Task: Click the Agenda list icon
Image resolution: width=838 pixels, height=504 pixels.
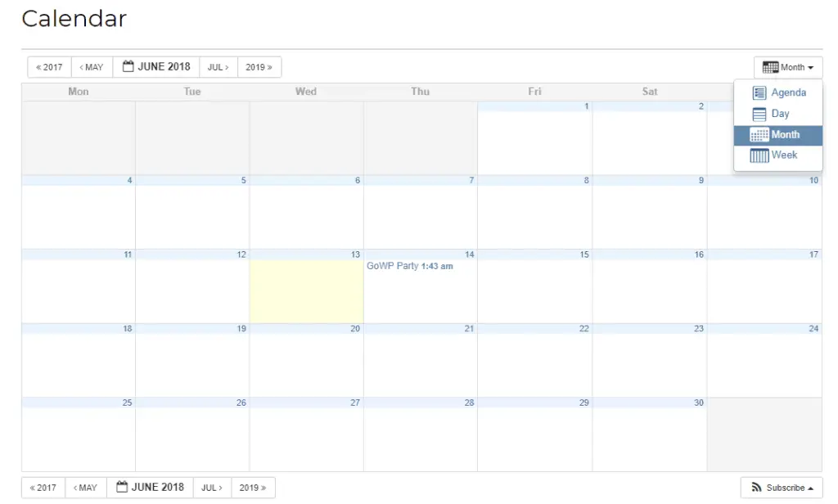Action: [759, 93]
